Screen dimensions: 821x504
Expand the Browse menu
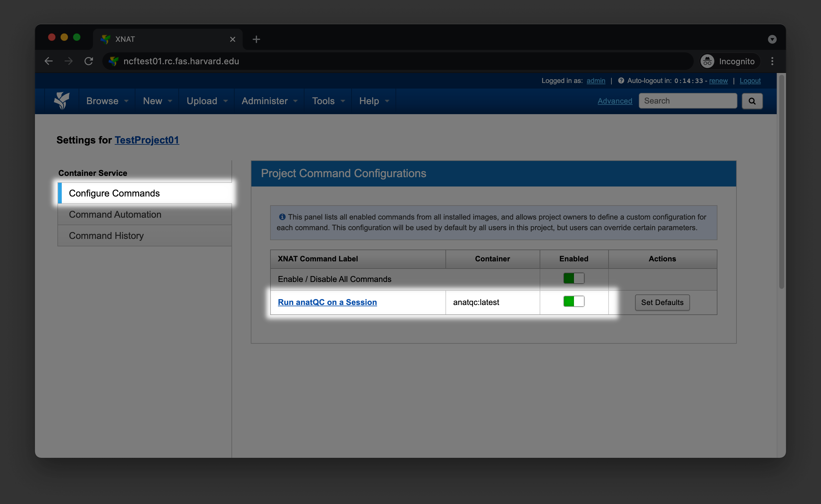tap(107, 101)
